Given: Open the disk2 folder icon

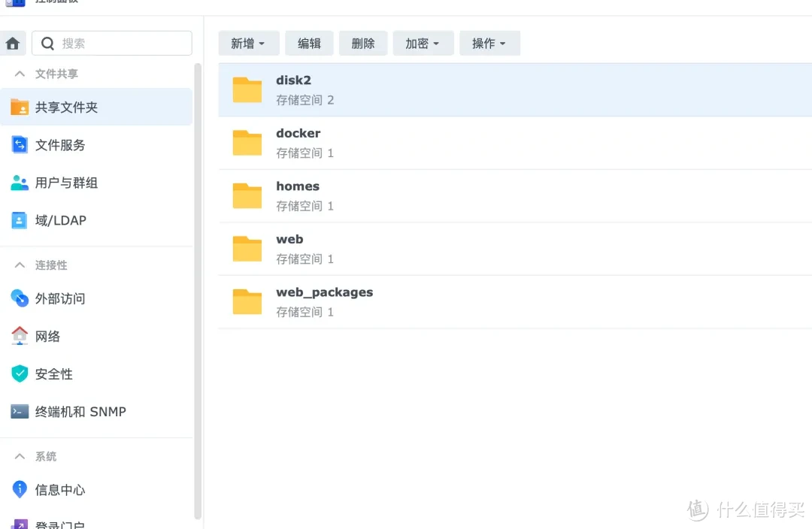Looking at the screenshot, I should (x=247, y=89).
